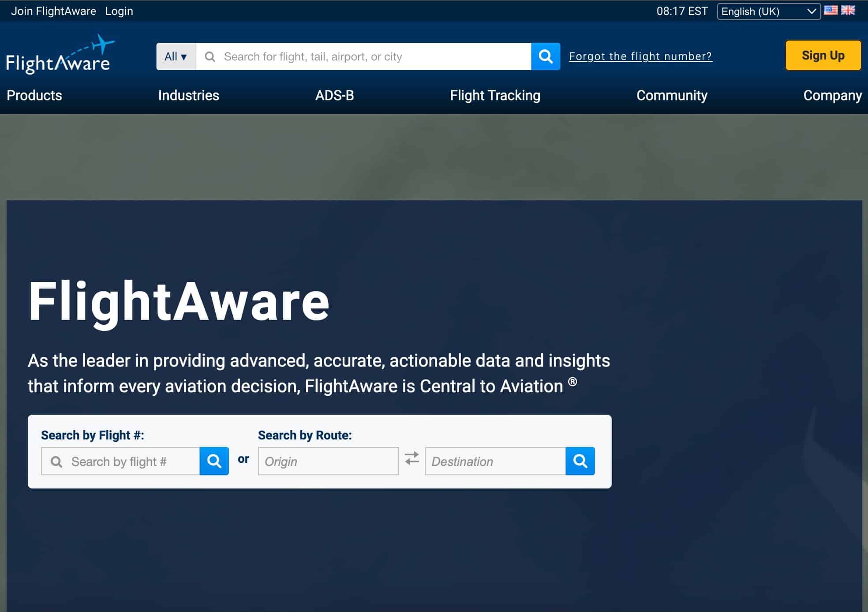Open the ADS-B menu
The width and height of the screenshot is (868, 612).
pos(334,95)
